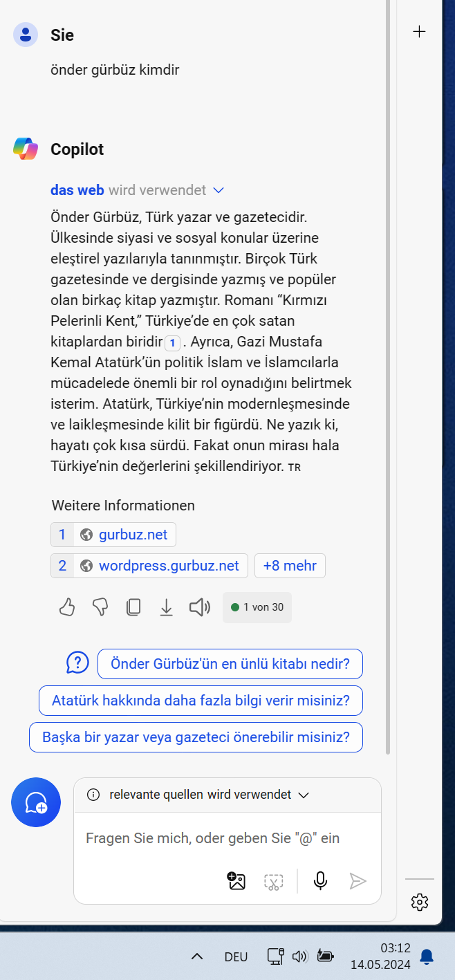Expand relevante quellen dropdown chevron
This screenshot has height=980, width=455.
point(303,795)
